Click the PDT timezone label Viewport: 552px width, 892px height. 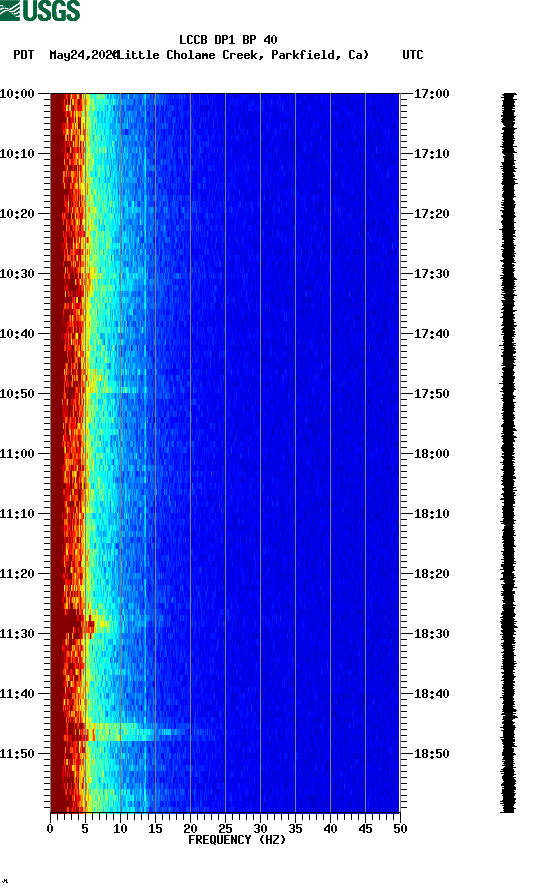[24, 55]
